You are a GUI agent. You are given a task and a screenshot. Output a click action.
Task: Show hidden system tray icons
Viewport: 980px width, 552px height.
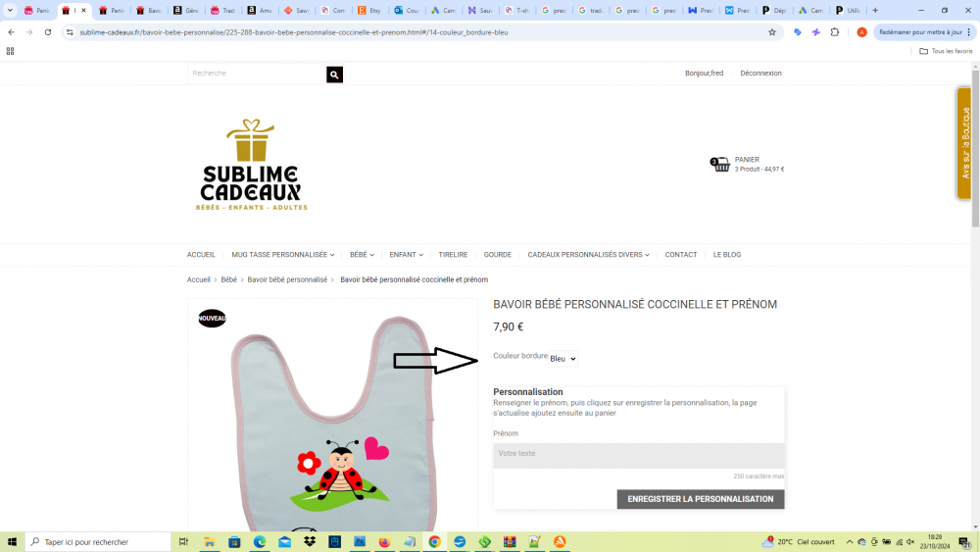pos(850,542)
